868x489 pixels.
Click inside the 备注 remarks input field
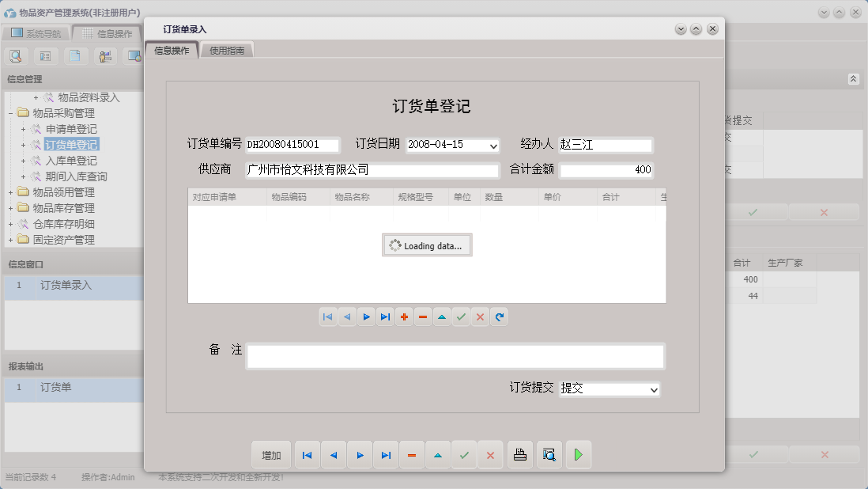tap(455, 356)
